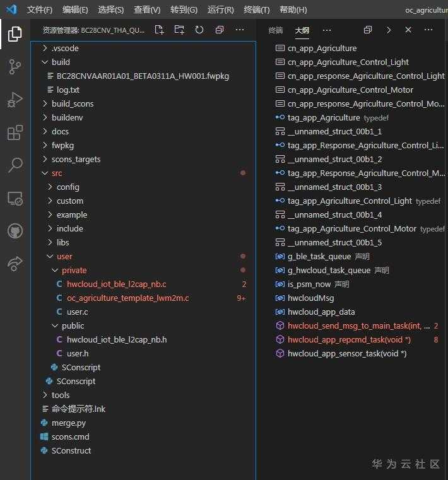
Task: Open the GitHub view in activity bar
Action: click(x=15, y=231)
